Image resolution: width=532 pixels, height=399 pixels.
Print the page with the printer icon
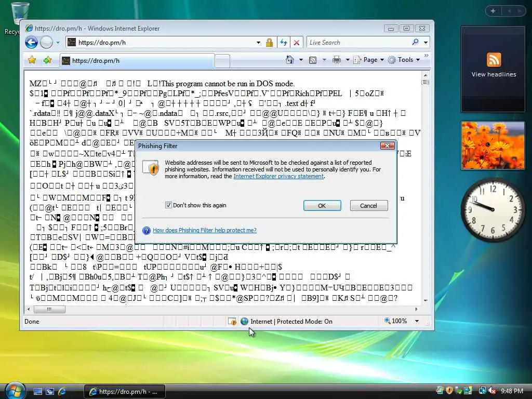pyautogui.click(x=337, y=60)
